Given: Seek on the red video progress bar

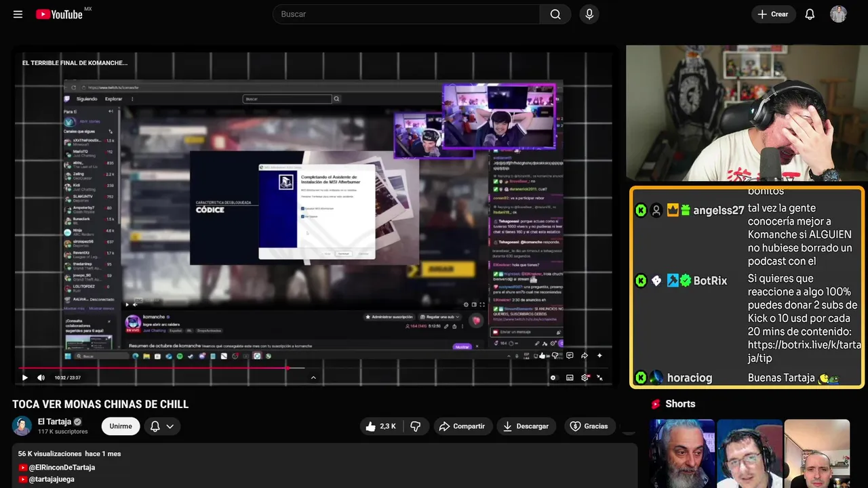Looking at the screenshot, I should click(314, 368).
